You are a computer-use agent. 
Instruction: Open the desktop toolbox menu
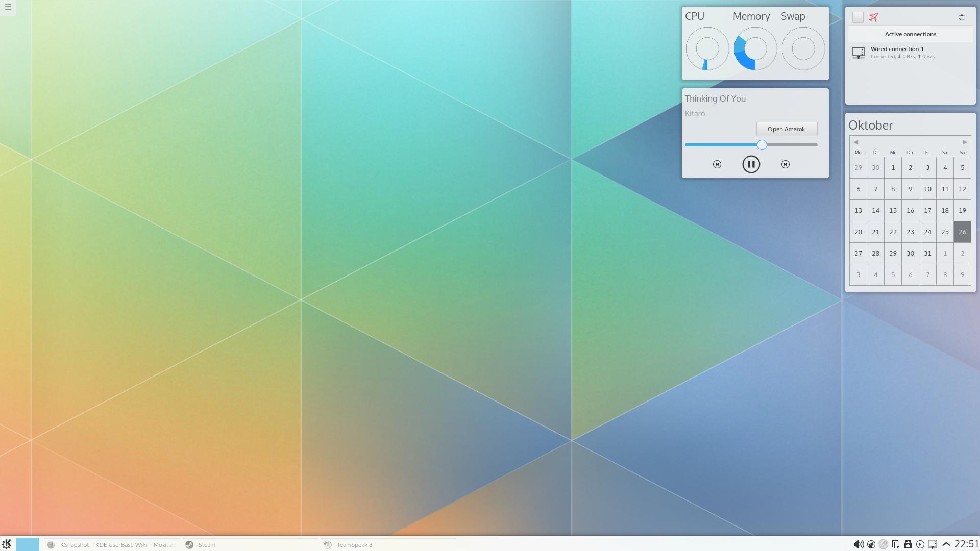click(x=8, y=7)
